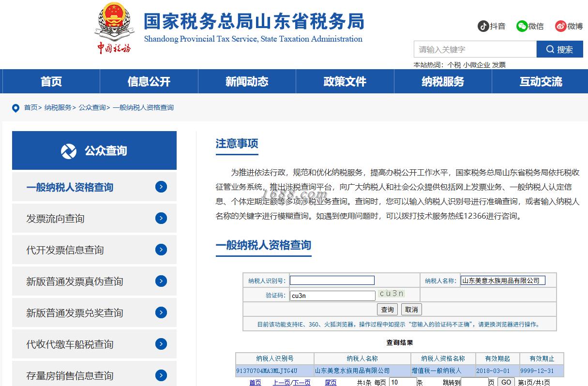Focus the 跳转到 page number field

pyautogui.click(x=475, y=382)
